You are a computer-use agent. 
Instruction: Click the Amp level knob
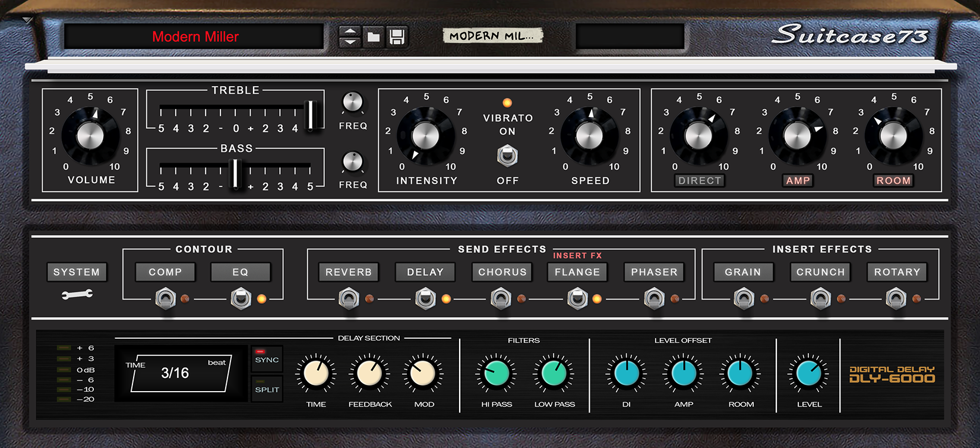(797, 136)
